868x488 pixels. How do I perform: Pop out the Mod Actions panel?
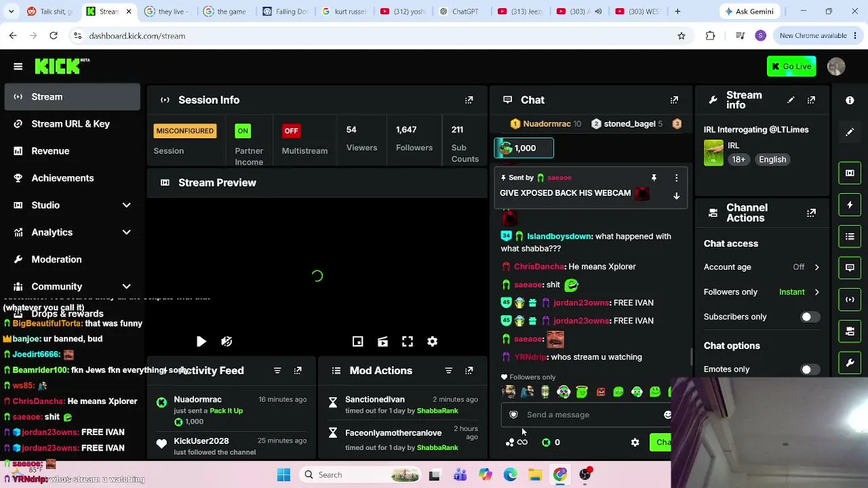pos(469,371)
